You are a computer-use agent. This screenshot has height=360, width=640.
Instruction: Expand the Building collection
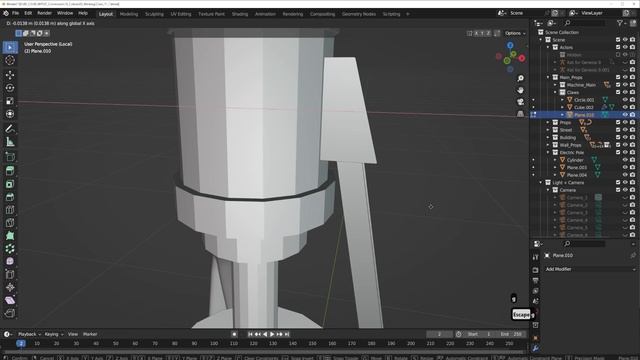pyautogui.click(x=548, y=138)
